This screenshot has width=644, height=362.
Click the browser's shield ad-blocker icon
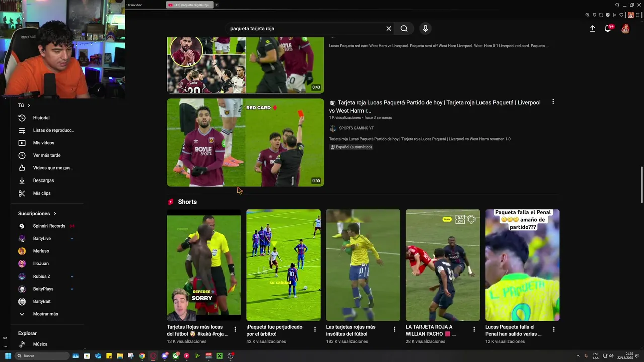click(608, 15)
